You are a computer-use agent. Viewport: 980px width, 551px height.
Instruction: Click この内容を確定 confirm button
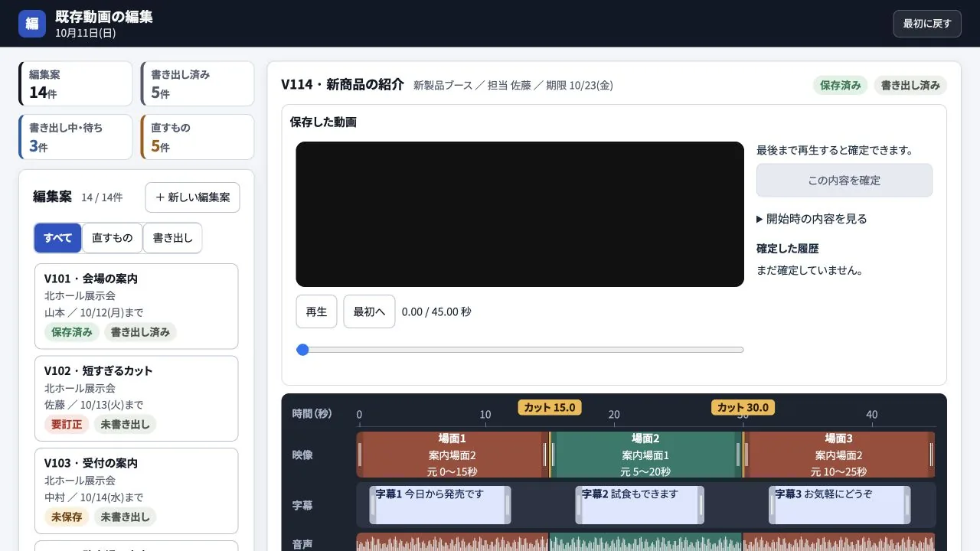844,181
